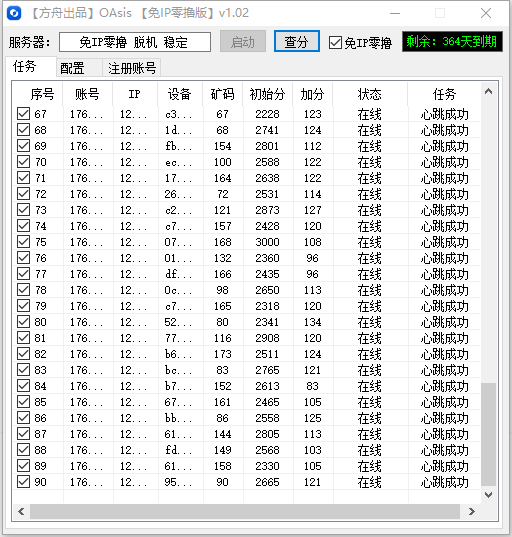Uncheck the row 67 checkbox

click(23, 114)
